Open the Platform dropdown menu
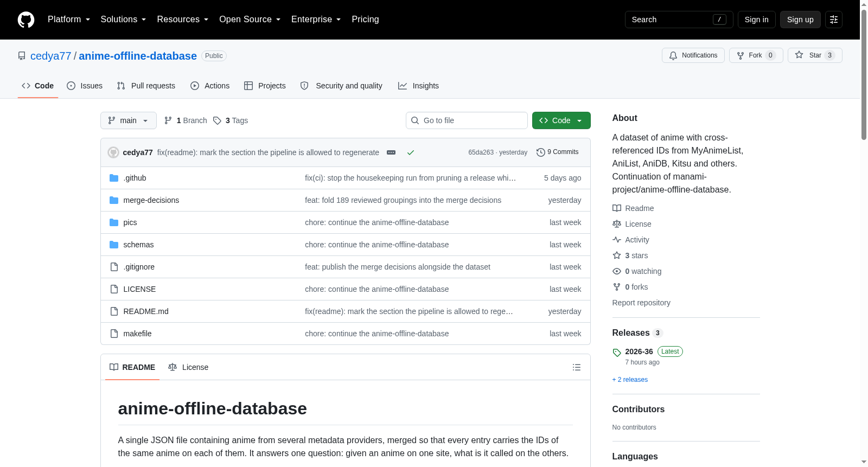 pyautogui.click(x=69, y=20)
